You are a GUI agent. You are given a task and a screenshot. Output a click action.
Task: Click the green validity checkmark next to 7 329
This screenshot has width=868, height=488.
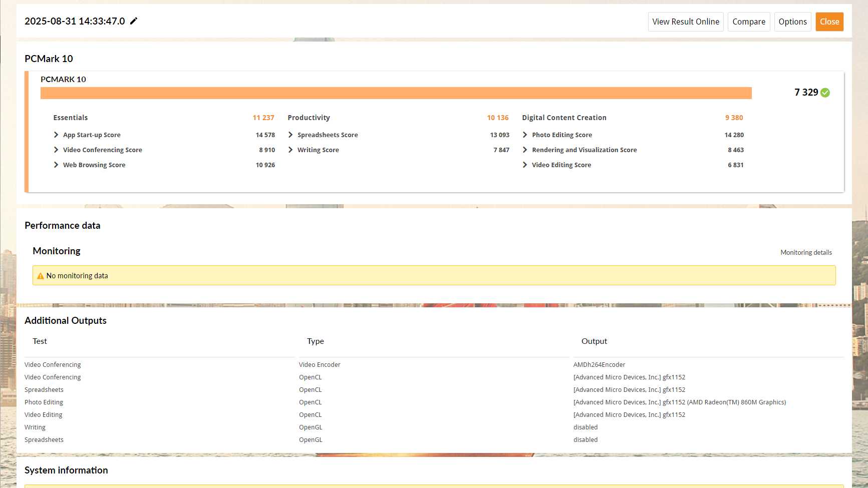[825, 93]
